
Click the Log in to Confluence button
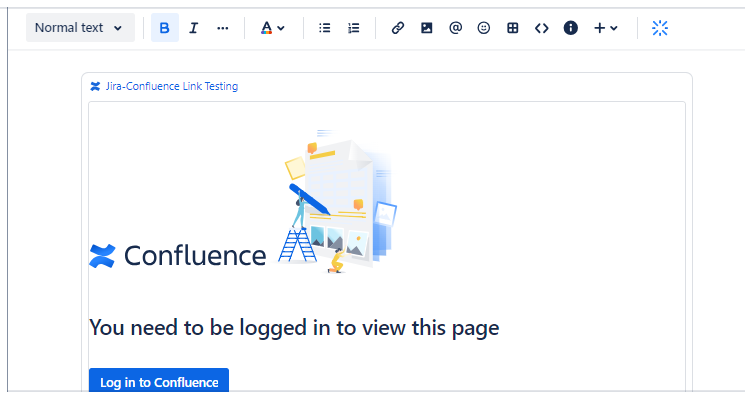point(159,382)
